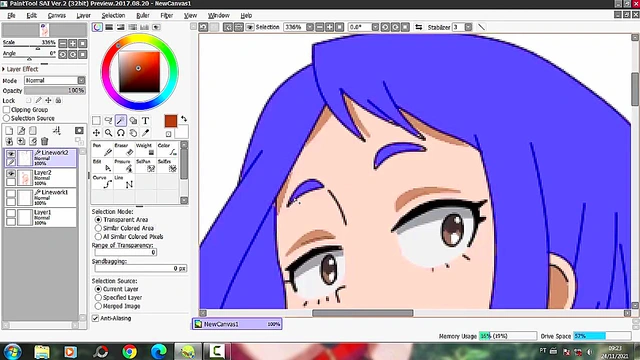Choose Specified Layer as selection source
The width and height of the screenshot is (640, 360).
pyautogui.click(x=98, y=298)
